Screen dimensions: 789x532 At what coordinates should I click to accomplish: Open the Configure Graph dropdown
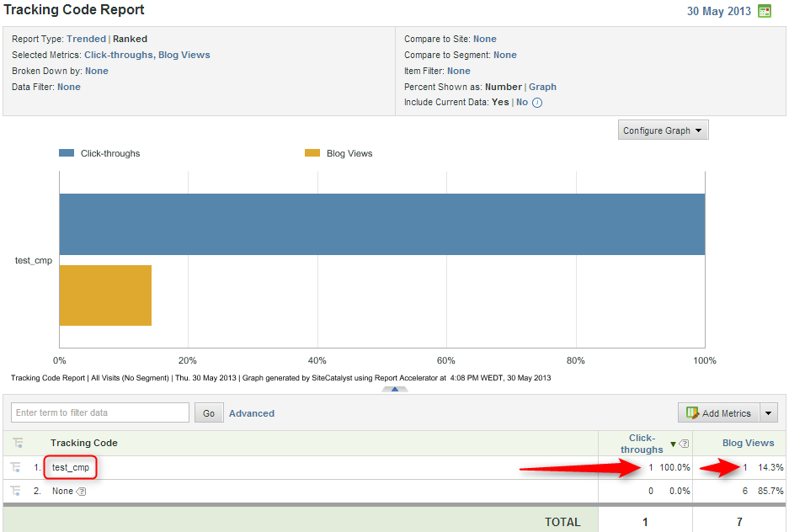[x=663, y=130]
